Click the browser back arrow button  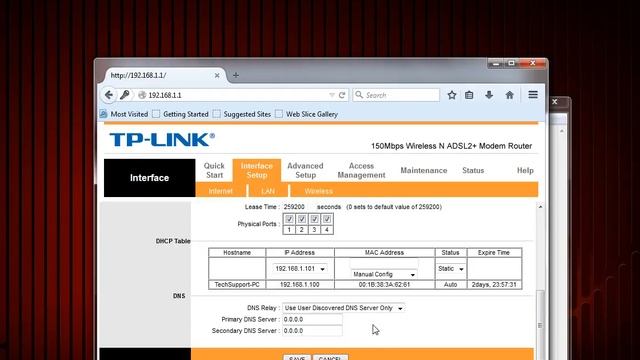[109, 95]
